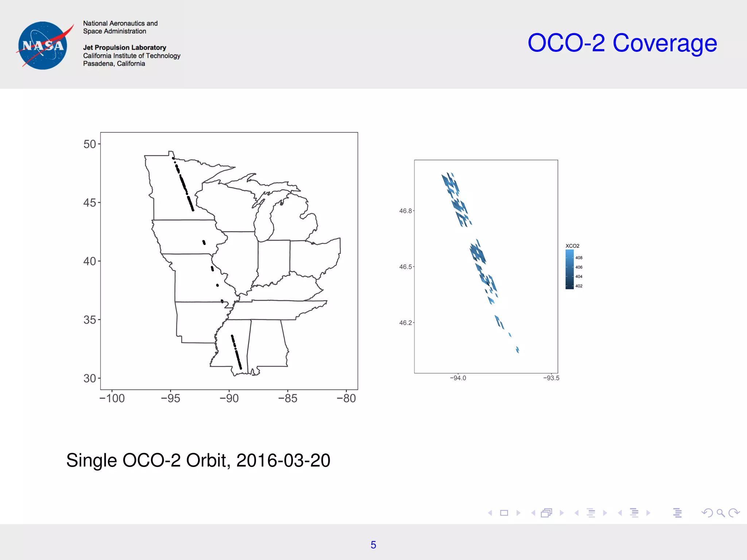Click the 404 legend label

579,277
